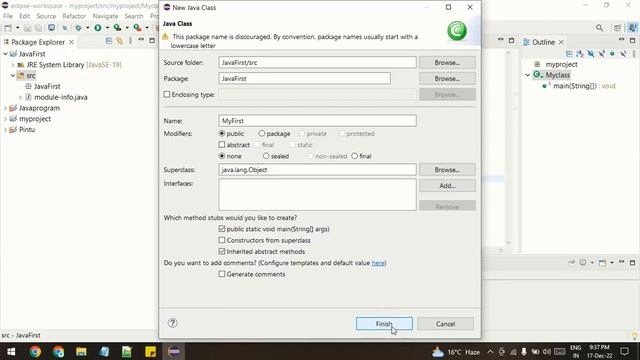
Task: Uncheck Inherited abstract methods checkbox
Action: [x=222, y=251]
